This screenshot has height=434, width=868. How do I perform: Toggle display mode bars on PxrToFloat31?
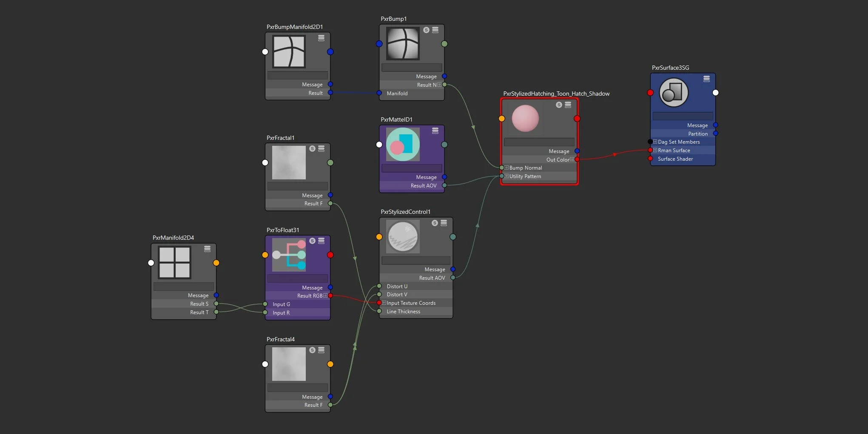pyautogui.click(x=322, y=241)
